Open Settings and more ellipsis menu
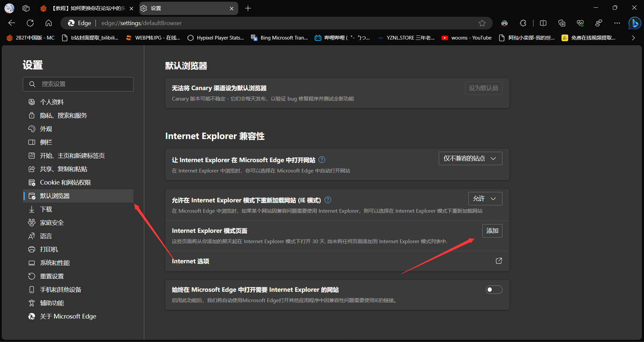The image size is (644, 342). click(617, 23)
